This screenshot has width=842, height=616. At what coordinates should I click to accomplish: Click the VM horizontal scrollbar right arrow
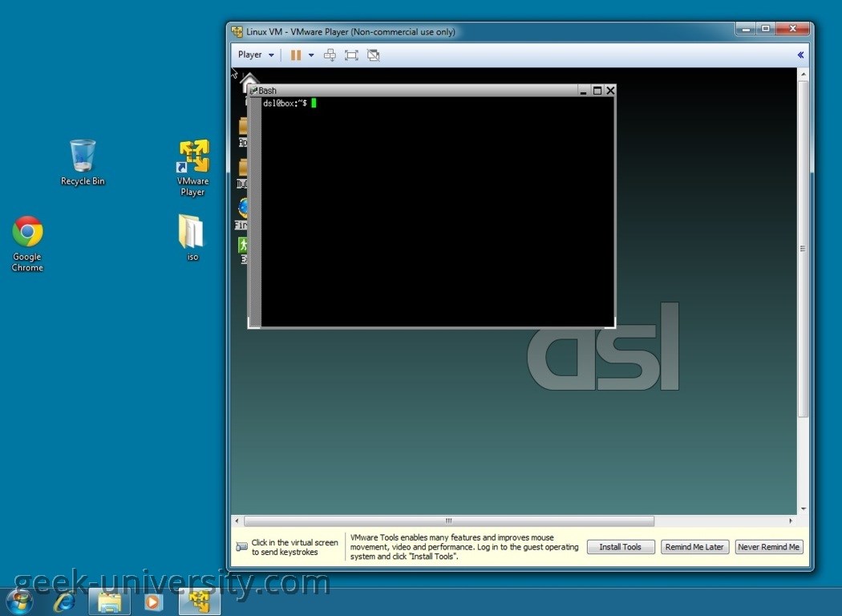(x=791, y=521)
